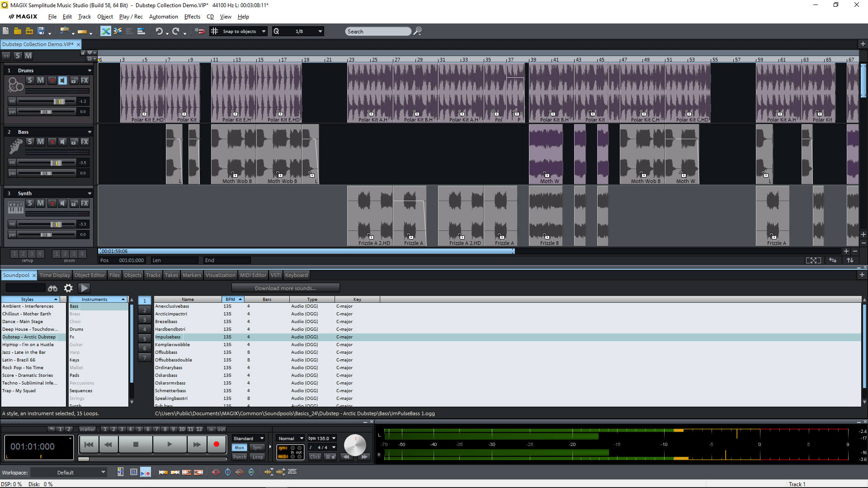Click the magnet snap icon
The height and width of the screenshot is (488, 868).
pyautogui.click(x=200, y=31)
